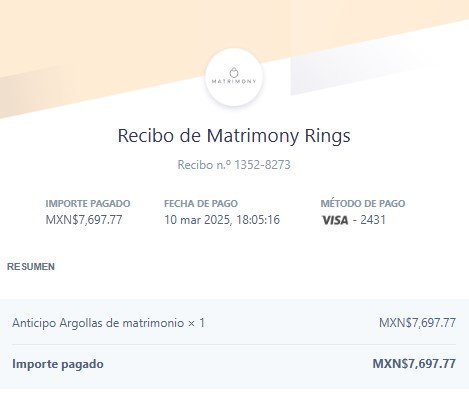The image size is (469, 415).
Task: Click the Matrimony logo circle
Action: click(x=234, y=77)
